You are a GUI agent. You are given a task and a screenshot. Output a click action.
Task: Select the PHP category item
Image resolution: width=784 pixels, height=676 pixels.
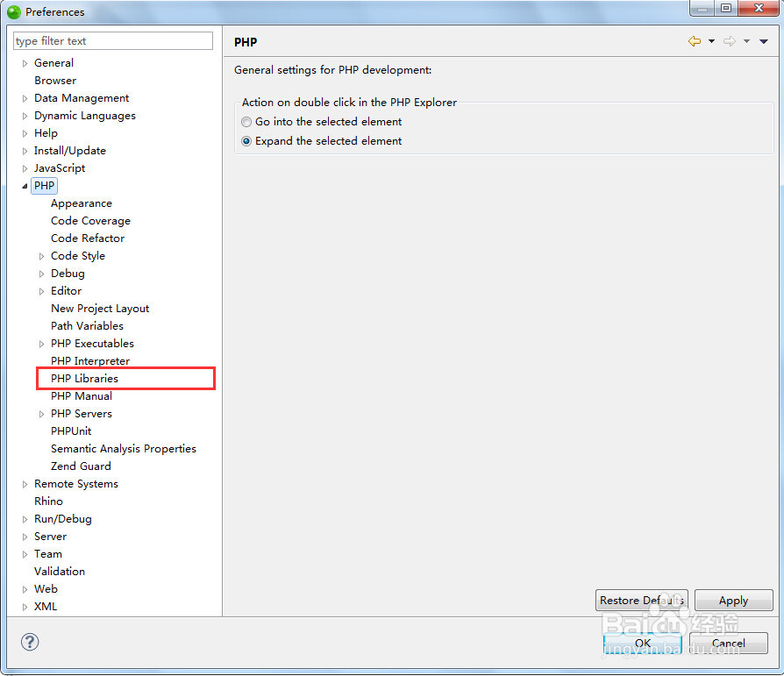(44, 186)
